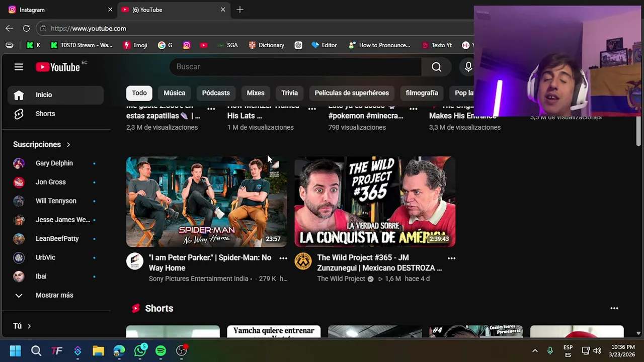The image size is (644, 362).
Task: Click the search magnifier button
Action: click(436, 67)
